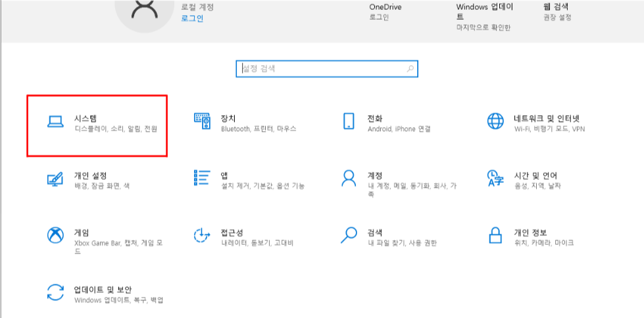Click the 업데이트 및 보안 title
The height and width of the screenshot is (318, 644).
coord(103,290)
